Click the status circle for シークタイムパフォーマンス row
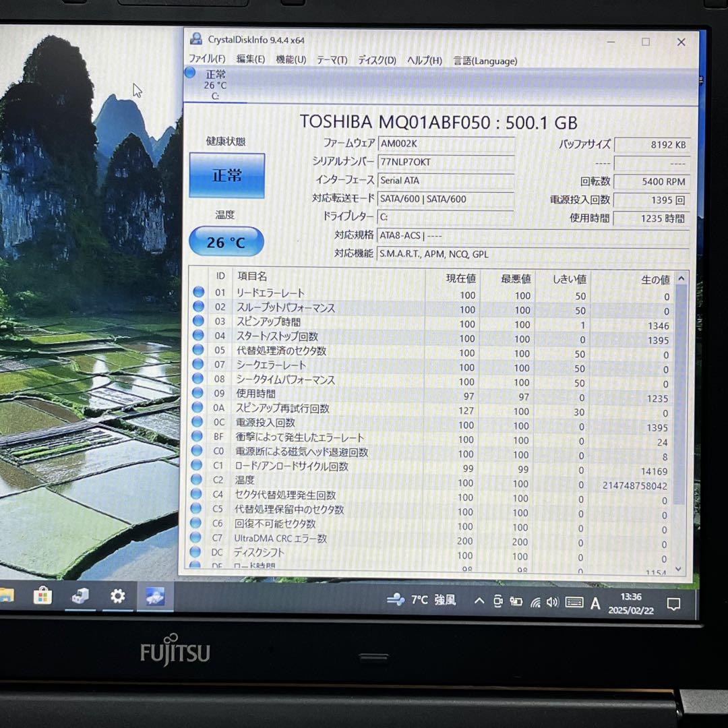Screen dimensions: 728x728 point(198,378)
